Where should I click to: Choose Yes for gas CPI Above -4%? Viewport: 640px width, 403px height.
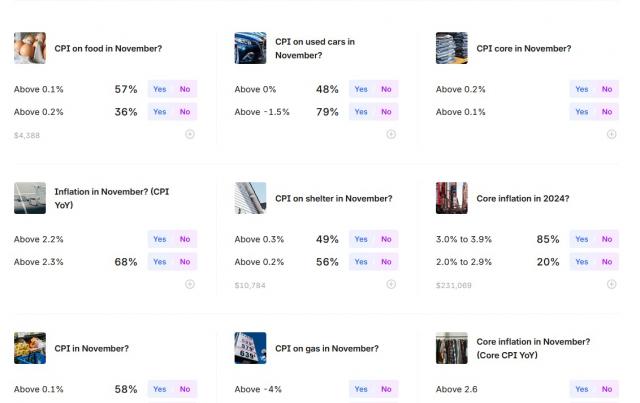pos(361,389)
